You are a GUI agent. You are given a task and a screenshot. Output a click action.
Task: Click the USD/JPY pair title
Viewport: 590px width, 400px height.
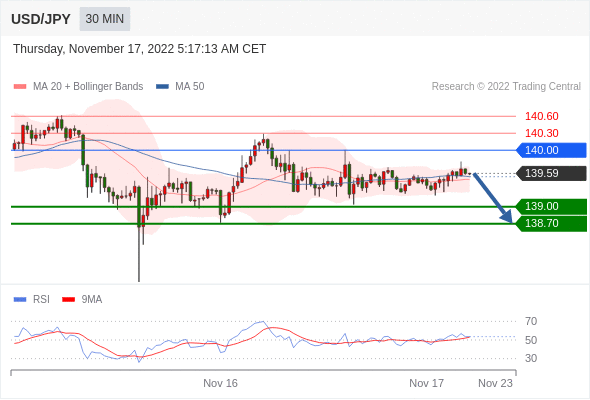point(41,19)
